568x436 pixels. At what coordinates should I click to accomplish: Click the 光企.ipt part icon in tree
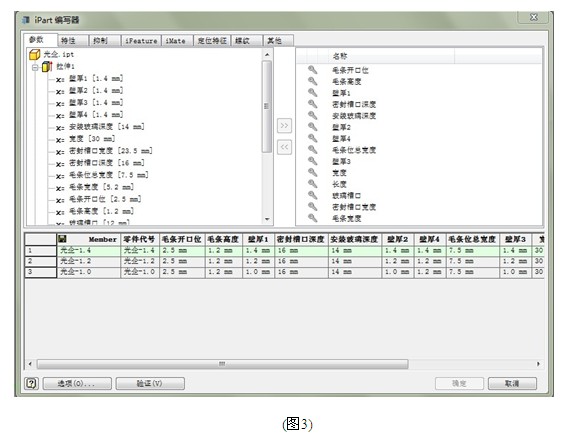pyautogui.click(x=34, y=55)
